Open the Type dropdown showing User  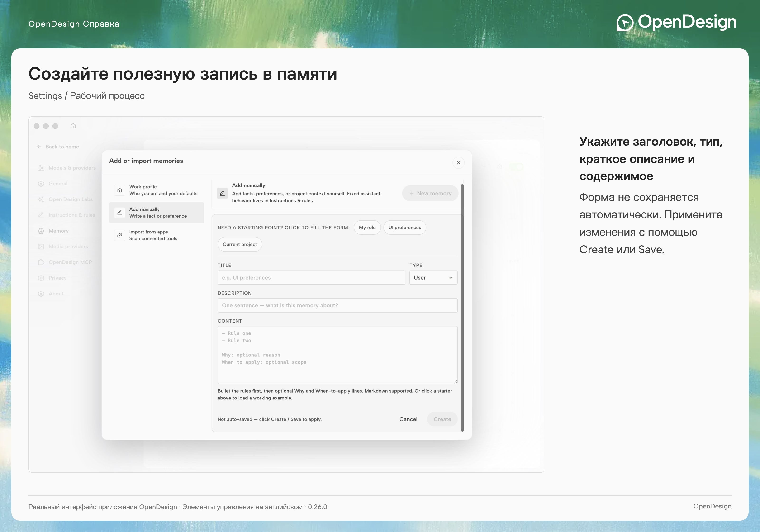[433, 277]
